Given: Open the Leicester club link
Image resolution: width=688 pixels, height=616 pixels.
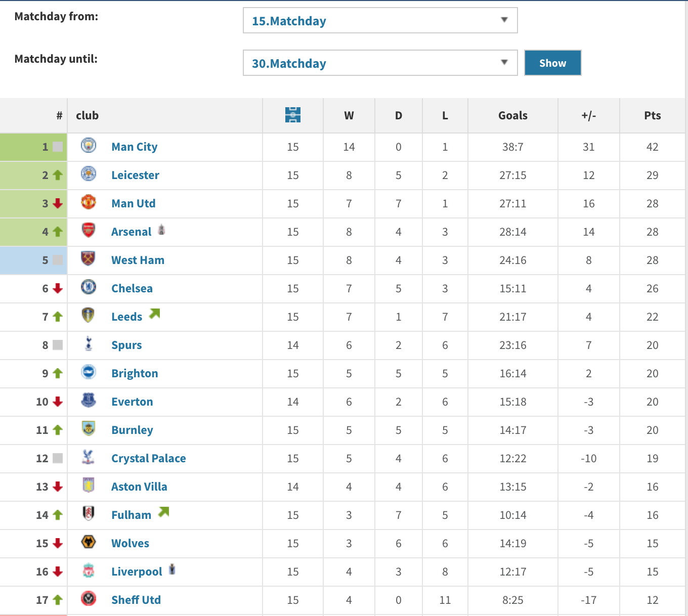Looking at the screenshot, I should 135,175.
